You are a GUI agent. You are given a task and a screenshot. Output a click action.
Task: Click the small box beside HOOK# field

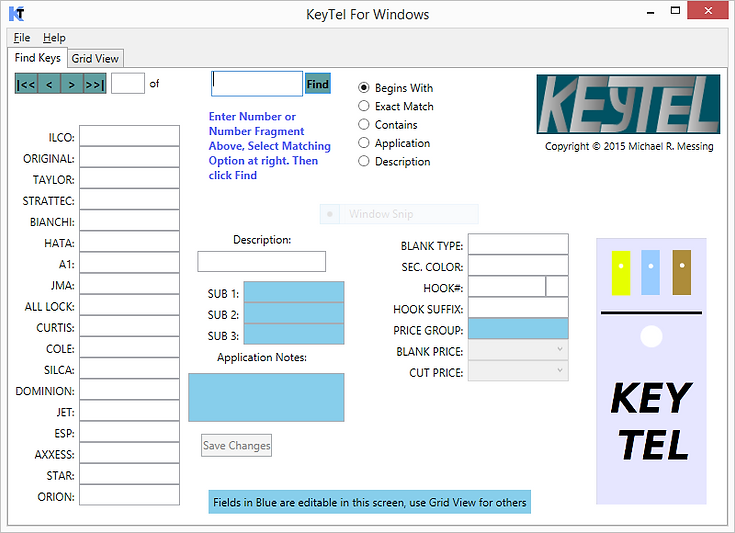pyautogui.click(x=557, y=286)
